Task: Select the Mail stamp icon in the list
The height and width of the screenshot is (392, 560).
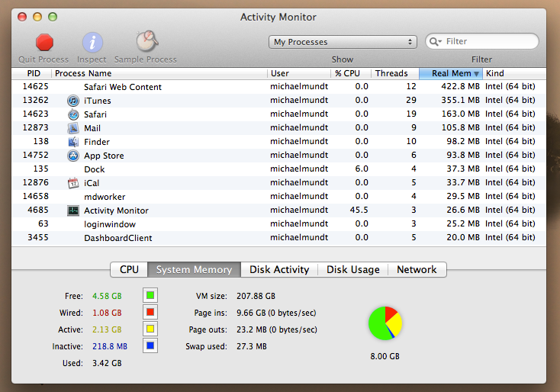Action: [x=73, y=128]
